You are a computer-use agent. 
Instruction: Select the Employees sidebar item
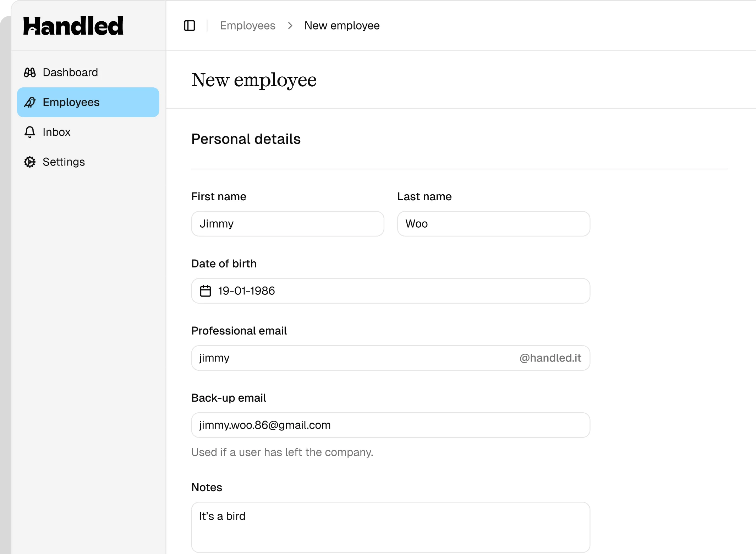pos(88,102)
